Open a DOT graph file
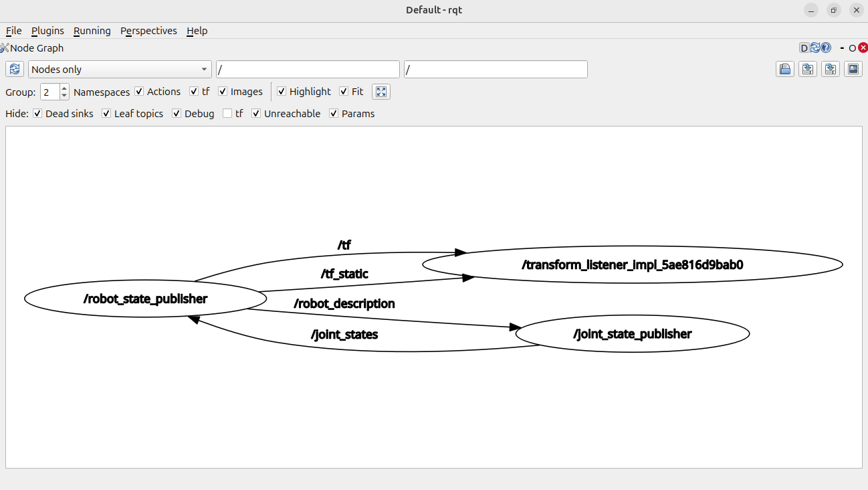Screen dimensions: 868x490 784,69
